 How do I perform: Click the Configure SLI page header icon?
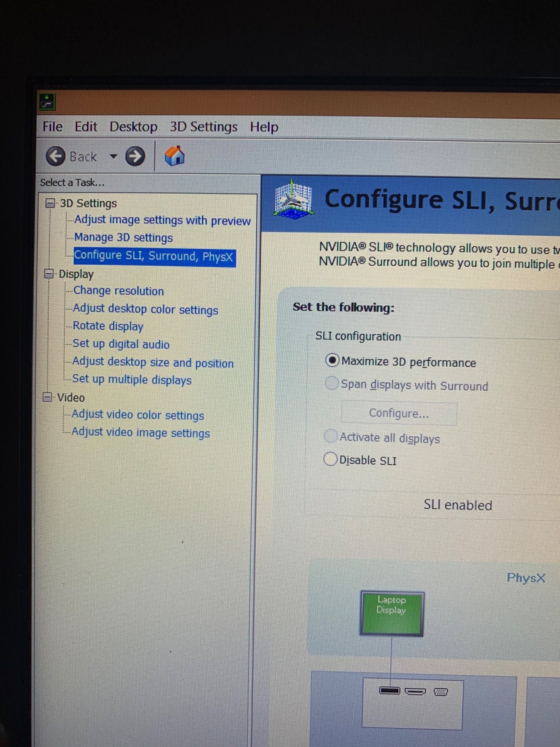(294, 200)
